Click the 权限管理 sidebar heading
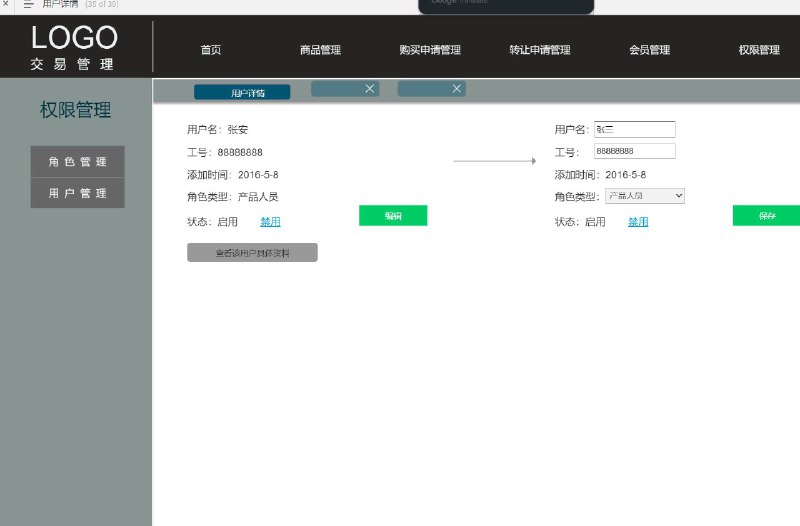This screenshot has height=526, width=800. click(x=76, y=110)
